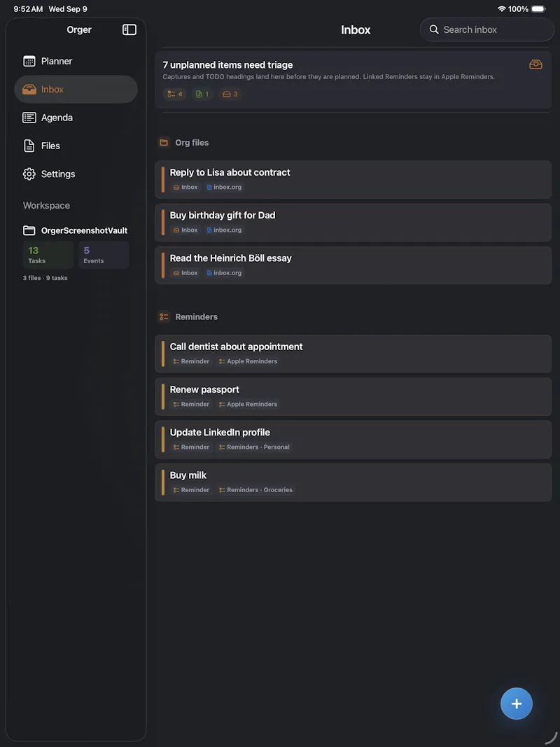560x747 pixels.
Task: Click the Inbox tray icon in sidebar
Action: pos(29,89)
